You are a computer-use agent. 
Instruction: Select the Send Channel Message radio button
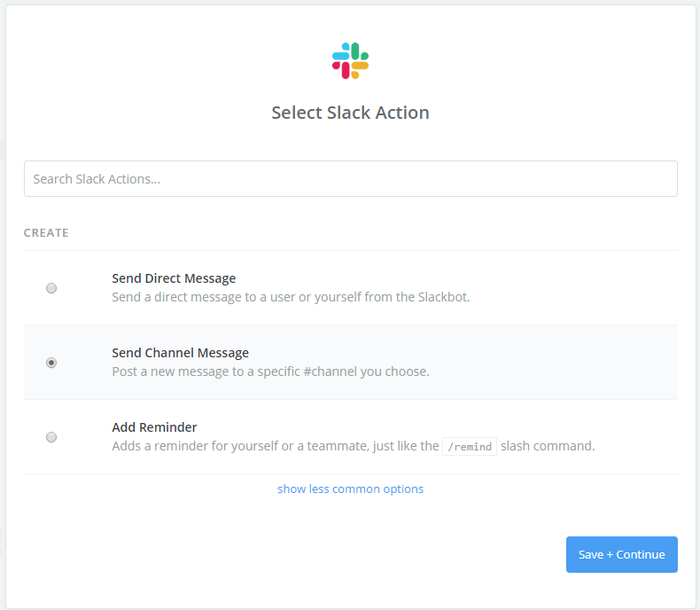pyautogui.click(x=51, y=363)
